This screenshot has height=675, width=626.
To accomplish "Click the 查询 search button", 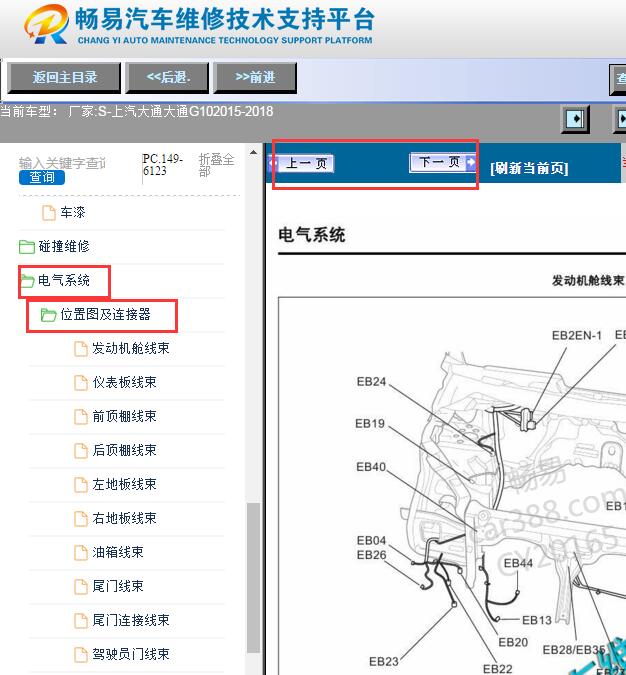I will (42, 177).
